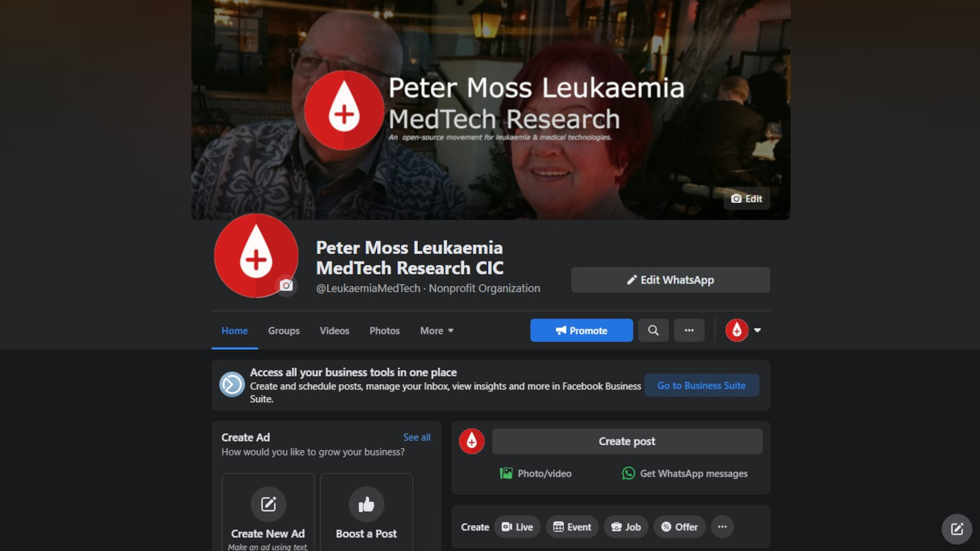Screen dimensions: 980x551
Task: Start a Live video
Action: coord(517,527)
